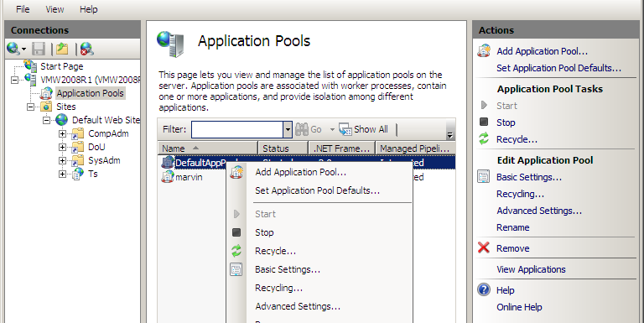Screen dimensions: 644x323
Task: Click the Application Pools tree icon
Action: coord(46,93)
